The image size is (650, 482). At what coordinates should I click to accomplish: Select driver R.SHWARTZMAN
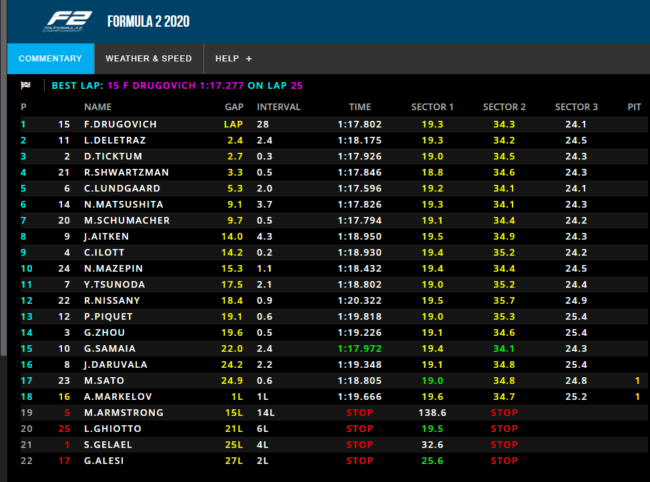126,172
